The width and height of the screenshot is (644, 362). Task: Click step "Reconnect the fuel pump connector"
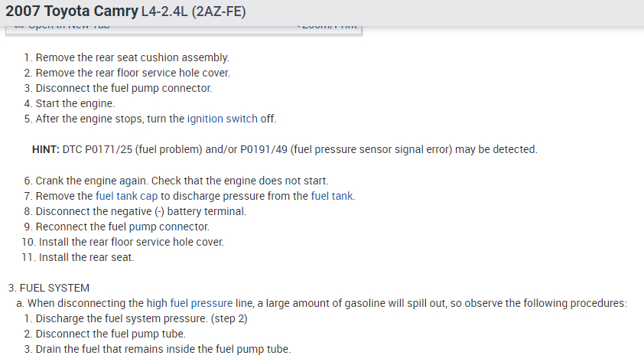click(122, 227)
